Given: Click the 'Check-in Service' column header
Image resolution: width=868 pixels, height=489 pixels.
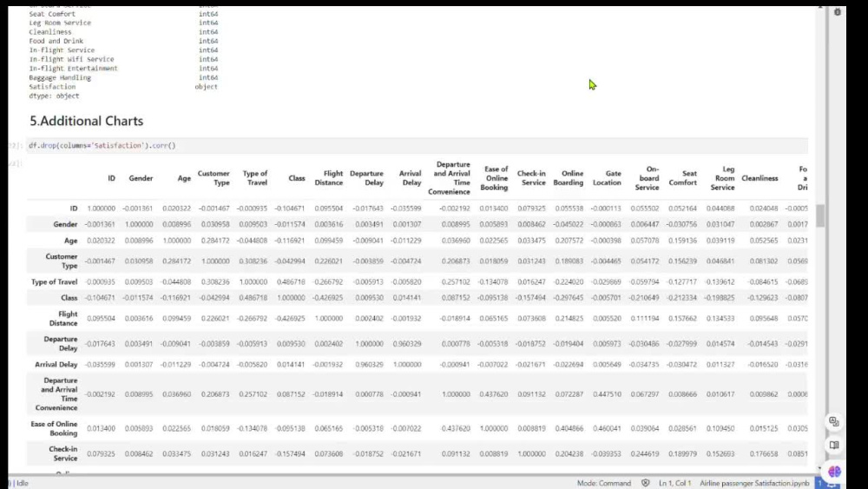Looking at the screenshot, I should pos(531,178).
